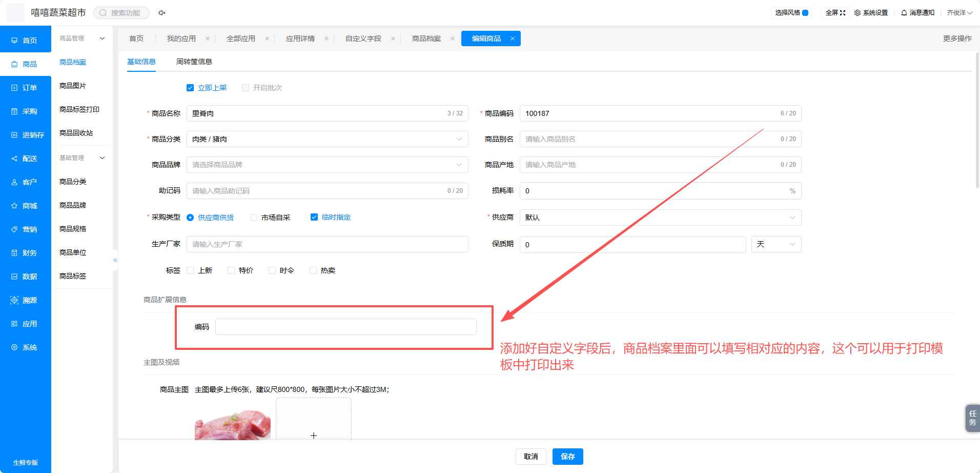Toggle the 选择风格 blue style swatch
The width and height of the screenshot is (980, 473).
click(805, 13)
